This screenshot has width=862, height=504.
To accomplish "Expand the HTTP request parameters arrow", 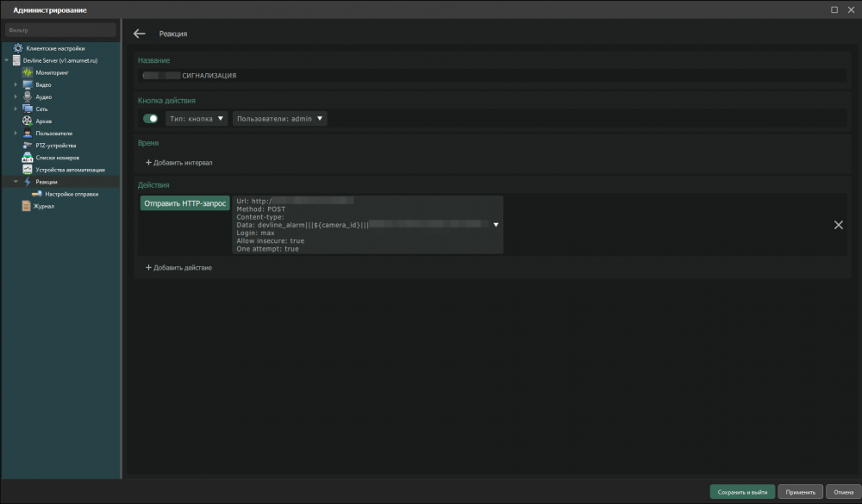I will point(496,225).
